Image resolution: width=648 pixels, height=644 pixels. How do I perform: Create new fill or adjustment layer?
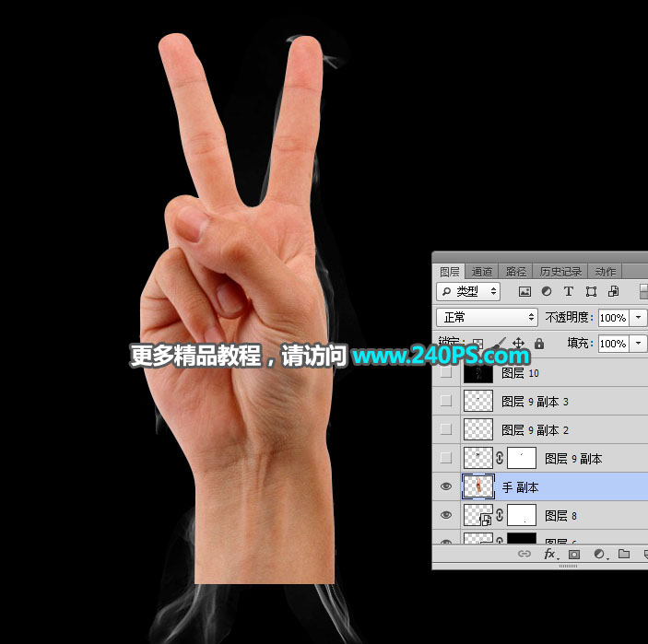[600, 555]
